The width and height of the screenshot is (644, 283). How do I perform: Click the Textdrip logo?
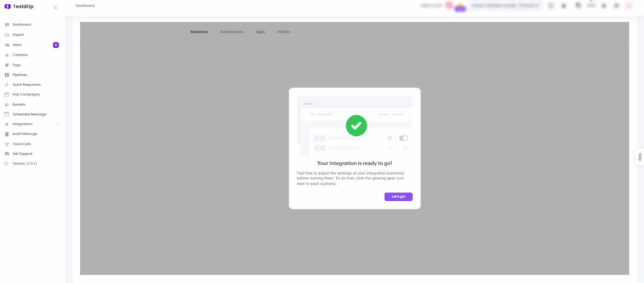click(x=19, y=6)
